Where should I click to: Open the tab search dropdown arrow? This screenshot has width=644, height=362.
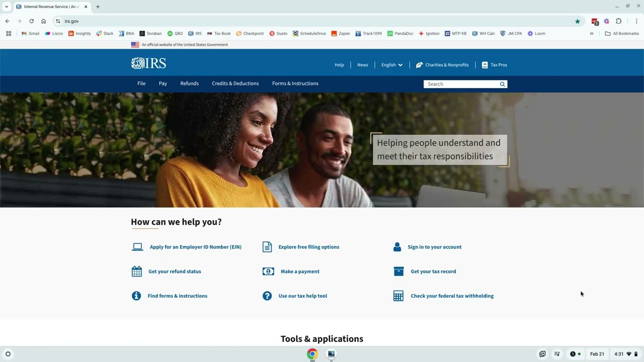click(7, 7)
